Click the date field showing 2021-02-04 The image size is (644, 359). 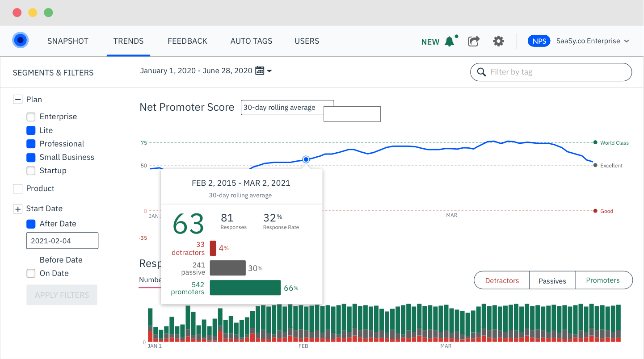(x=62, y=241)
